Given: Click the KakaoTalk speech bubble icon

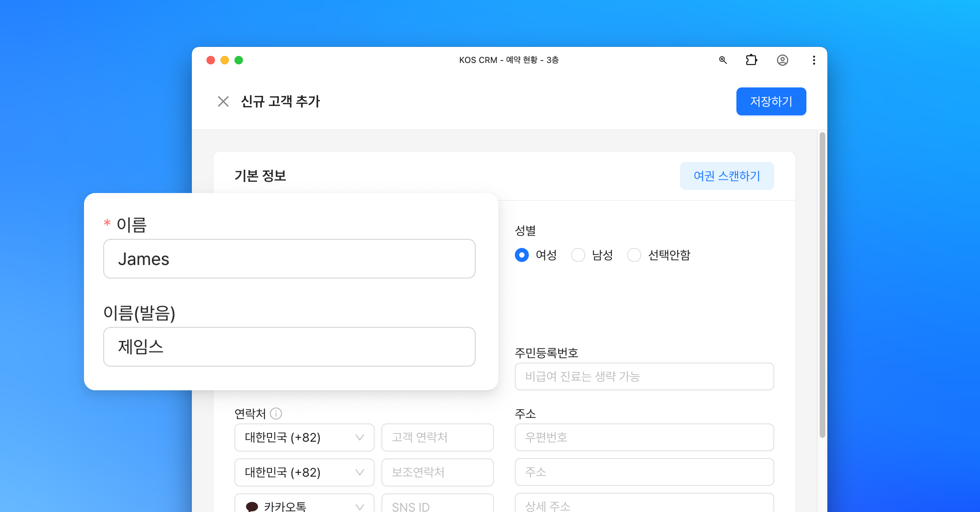Looking at the screenshot, I should pos(252,506).
